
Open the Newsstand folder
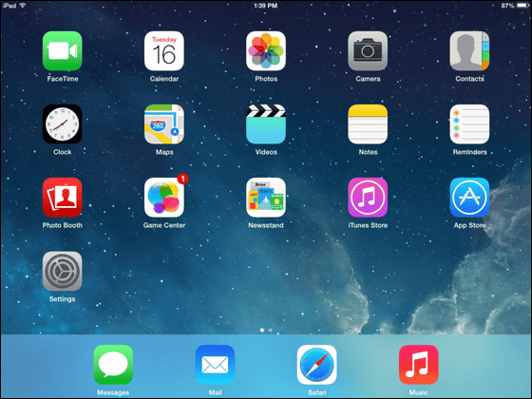266,198
